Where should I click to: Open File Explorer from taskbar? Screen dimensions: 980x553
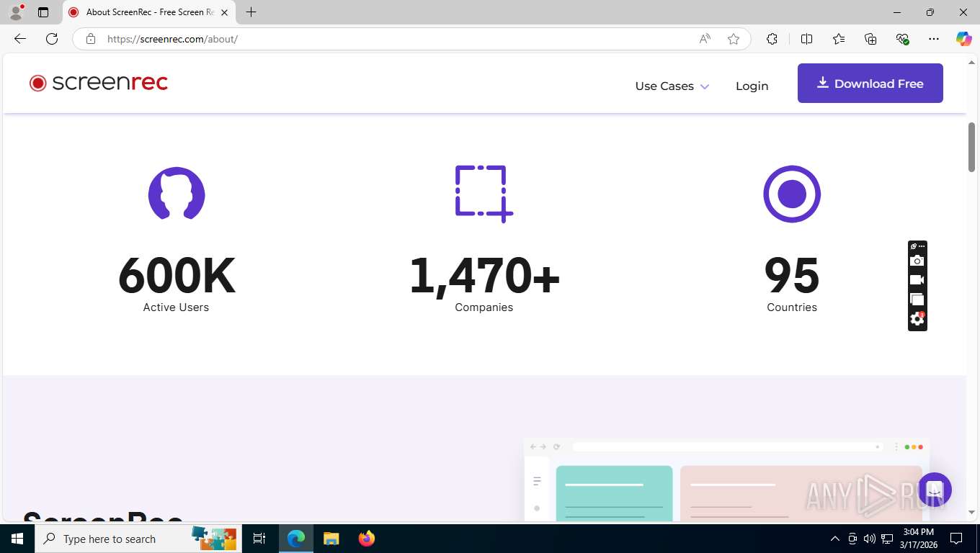point(331,539)
